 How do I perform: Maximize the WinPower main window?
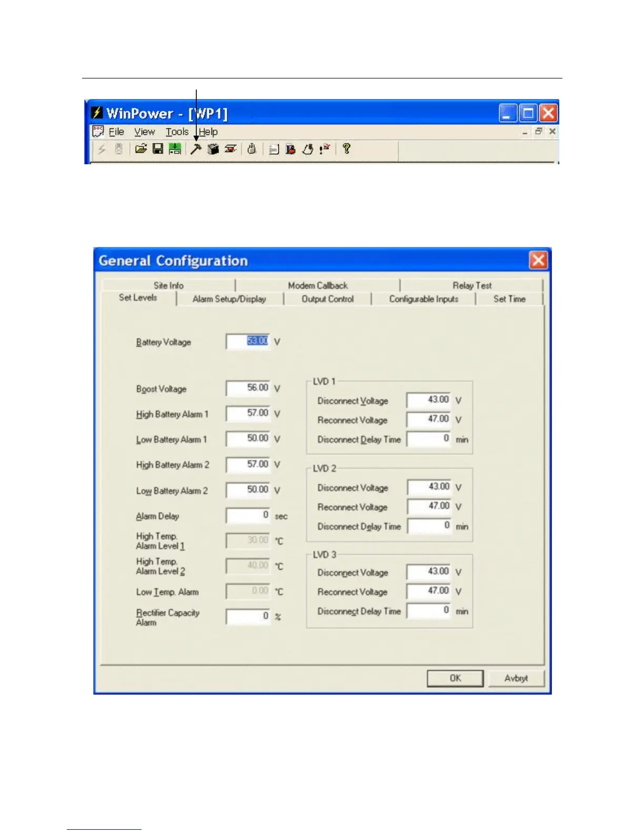point(528,113)
